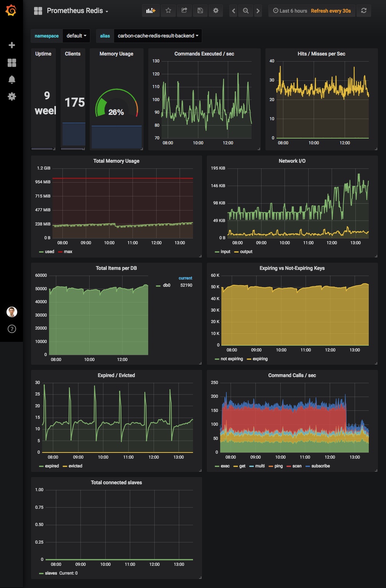Open the Prometheus Redis dashboard title dropdown
Viewport: 386px width, 588px height.
(77, 11)
